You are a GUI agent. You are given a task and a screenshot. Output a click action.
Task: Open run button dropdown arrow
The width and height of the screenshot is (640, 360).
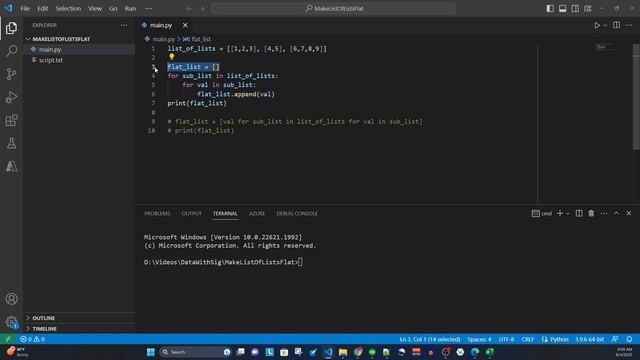pos(605,25)
